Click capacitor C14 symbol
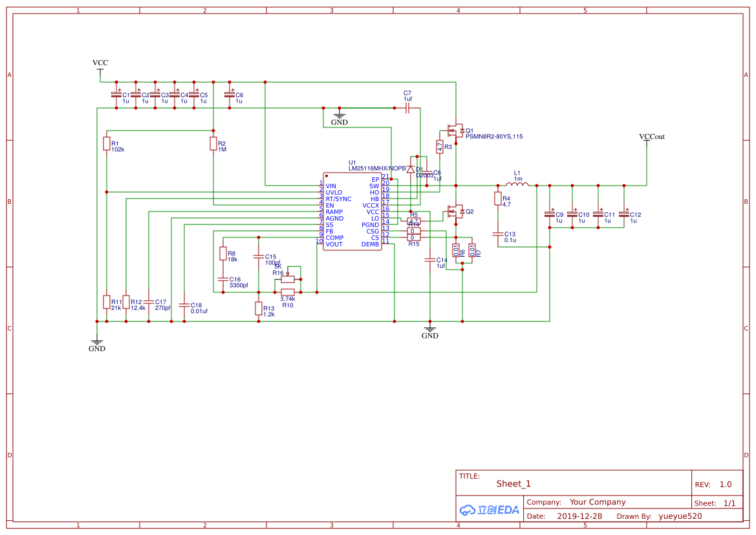The height and width of the screenshot is (535, 756). click(430, 260)
